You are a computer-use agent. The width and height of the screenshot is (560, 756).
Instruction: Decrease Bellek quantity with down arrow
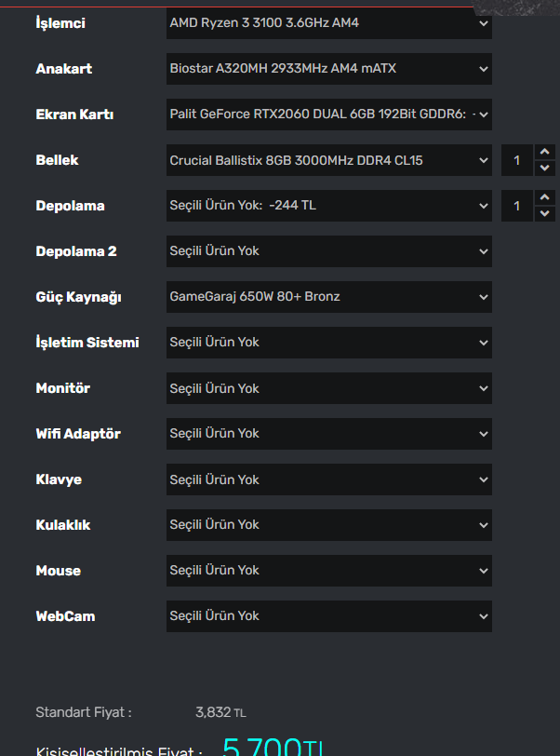(x=545, y=168)
